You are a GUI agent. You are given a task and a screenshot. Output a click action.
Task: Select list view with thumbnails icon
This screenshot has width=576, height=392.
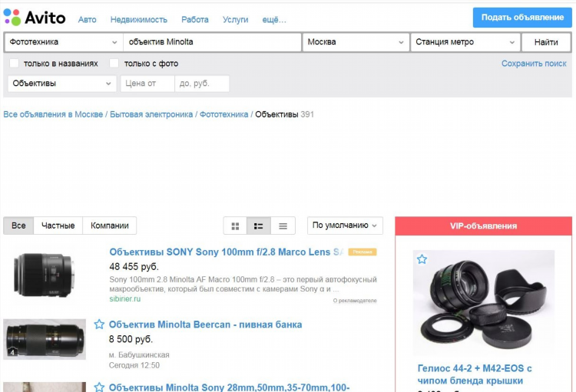coord(259,226)
